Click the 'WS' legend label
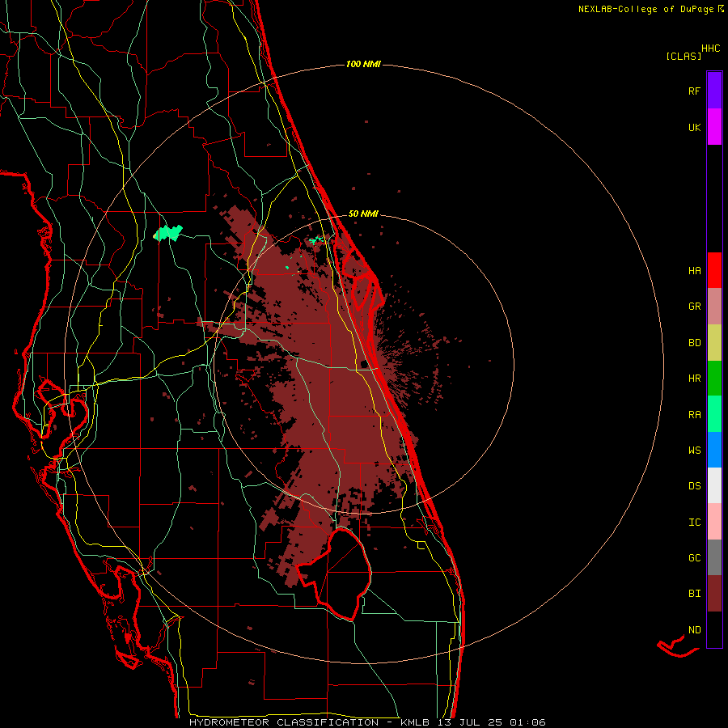The height and width of the screenshot is (728, 728). tap(694, 451)
